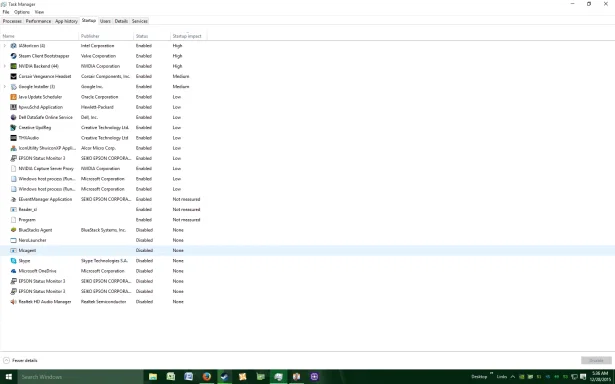Click the Skype startup entry icon
This screenshot has height=384, width=615.
pyautogui.click(x=13, y=260)
